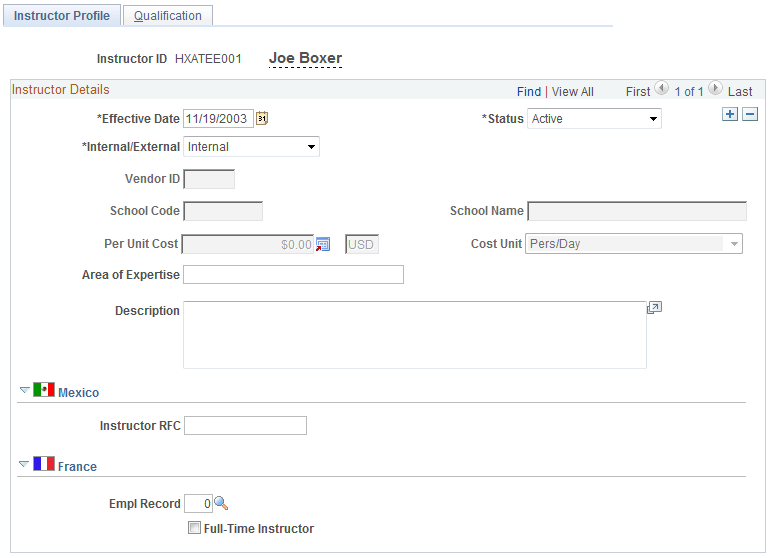Screen dimensions: 772x558
Task: Click the USD currency field
Action: (362, 244)
